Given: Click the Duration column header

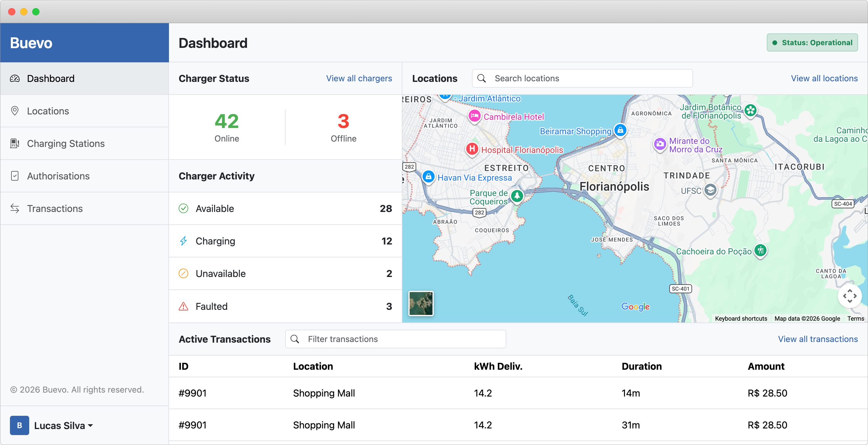Looking at the screenshot, I should tap(642, 366).
